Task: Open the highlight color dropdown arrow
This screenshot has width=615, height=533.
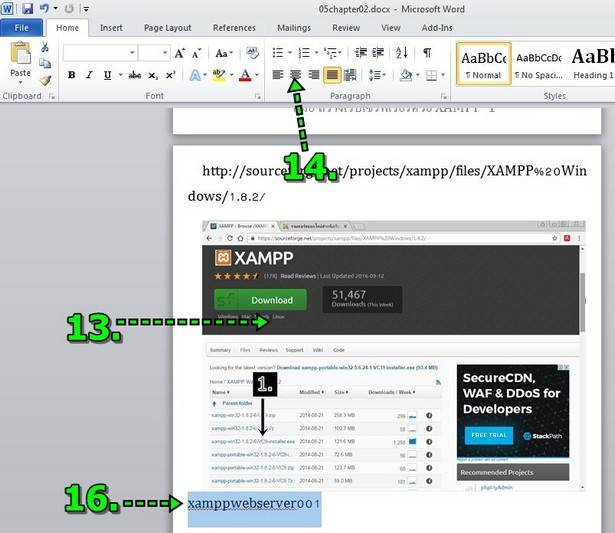Action: point(232,75)
